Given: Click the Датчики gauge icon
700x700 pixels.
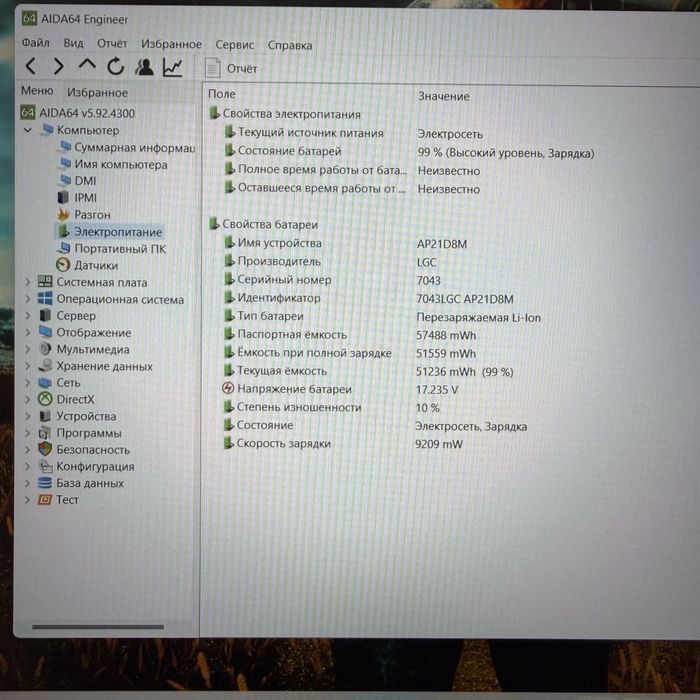Looking at the screenshot, I should (63, 265).
